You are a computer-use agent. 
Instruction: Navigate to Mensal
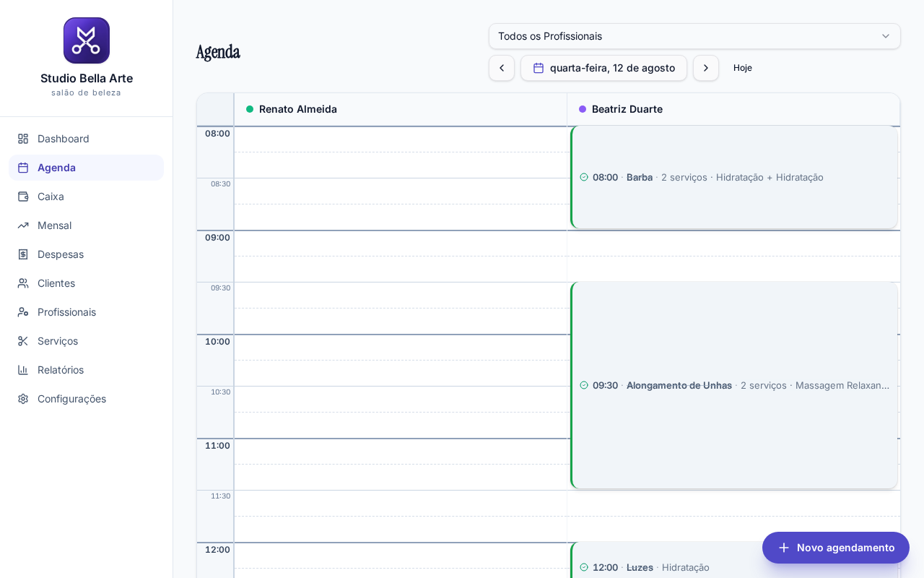87,225
